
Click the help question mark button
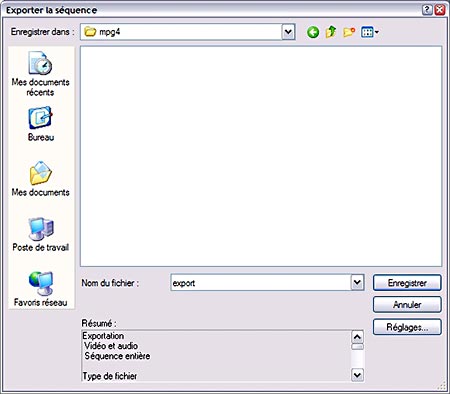[427, 10]
